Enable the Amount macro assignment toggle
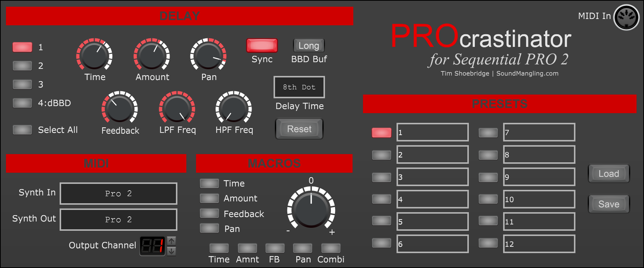The image size is (644, 268). tap(209, 198)
